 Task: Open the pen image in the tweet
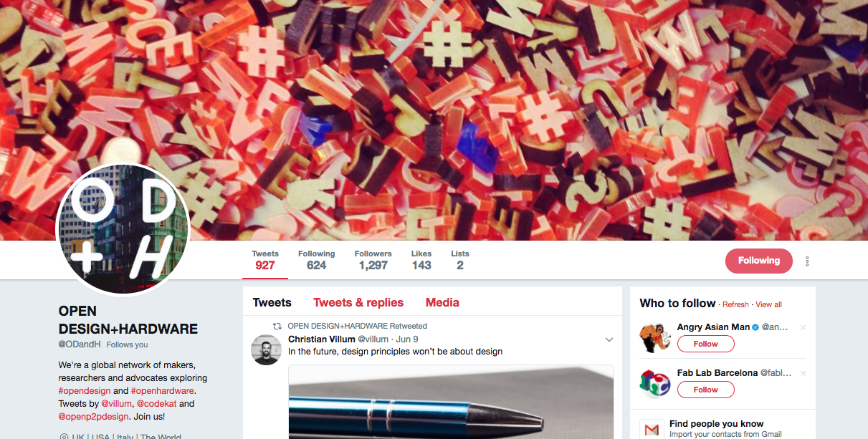pos(451,402)
